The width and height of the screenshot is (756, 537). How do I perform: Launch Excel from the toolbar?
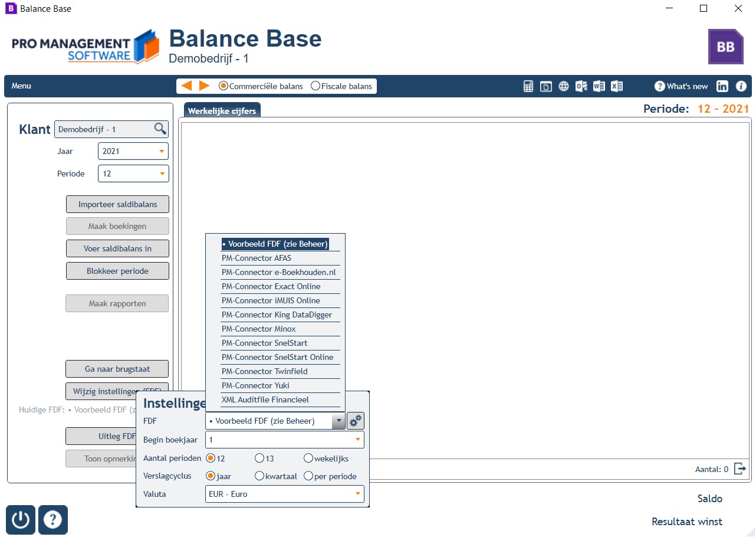pyautogui.click(x=617, y=86)
